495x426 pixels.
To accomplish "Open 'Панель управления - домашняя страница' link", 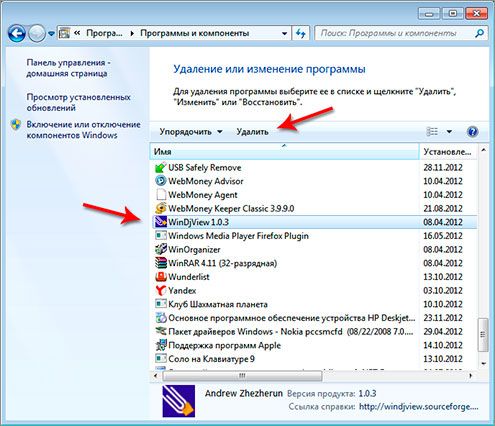I will coord(69,68).
